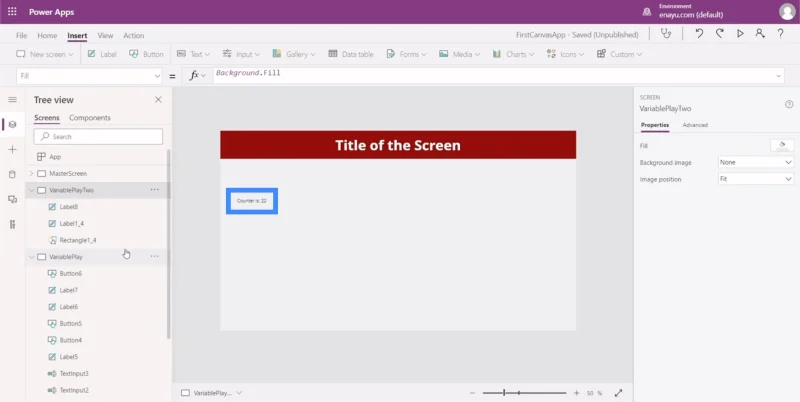This screenshot has height=402, width=800.
Task: Switch to the Components tab
Action: 90,118
